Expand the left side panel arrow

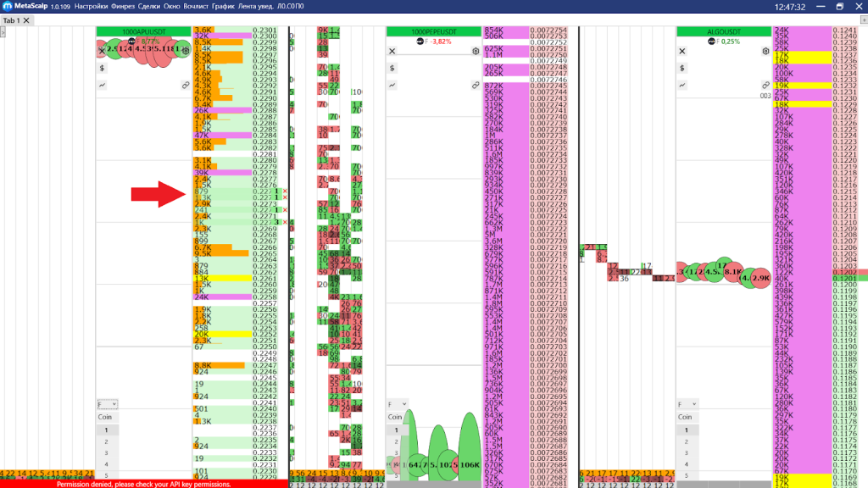tap(3, 32)
